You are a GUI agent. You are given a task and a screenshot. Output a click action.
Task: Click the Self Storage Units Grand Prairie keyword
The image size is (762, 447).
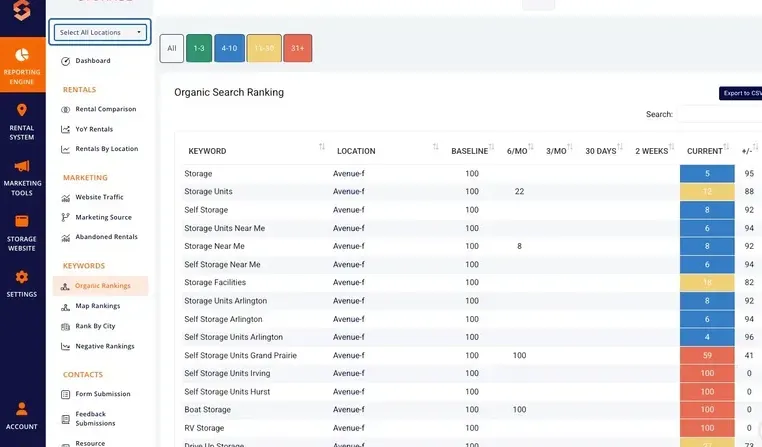(x=240, y=355)
